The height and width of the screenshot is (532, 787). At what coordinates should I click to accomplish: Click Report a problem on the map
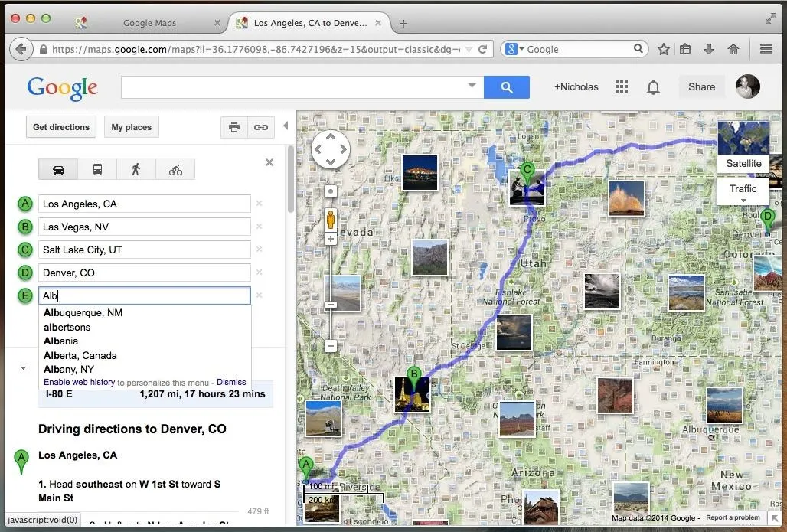(x=733, y=517)
